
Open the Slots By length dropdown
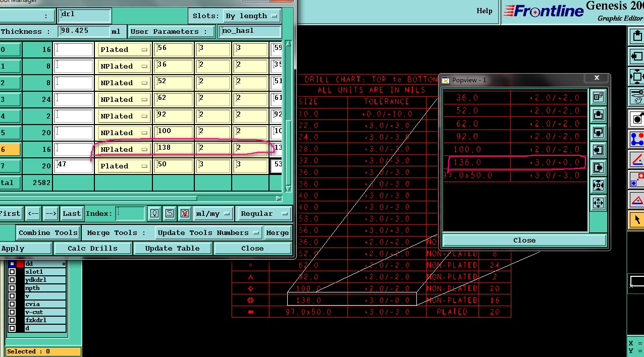(x=252, y=16)
